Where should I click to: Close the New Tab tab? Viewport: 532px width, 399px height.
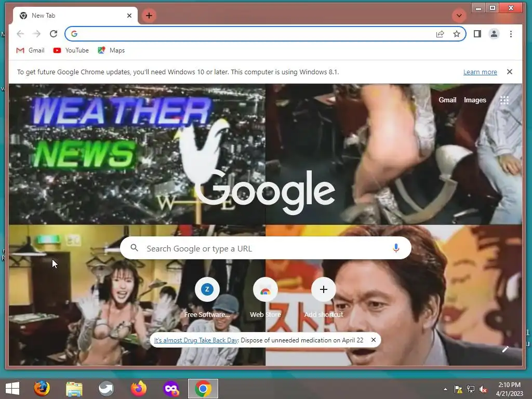[x=129, y=16]
